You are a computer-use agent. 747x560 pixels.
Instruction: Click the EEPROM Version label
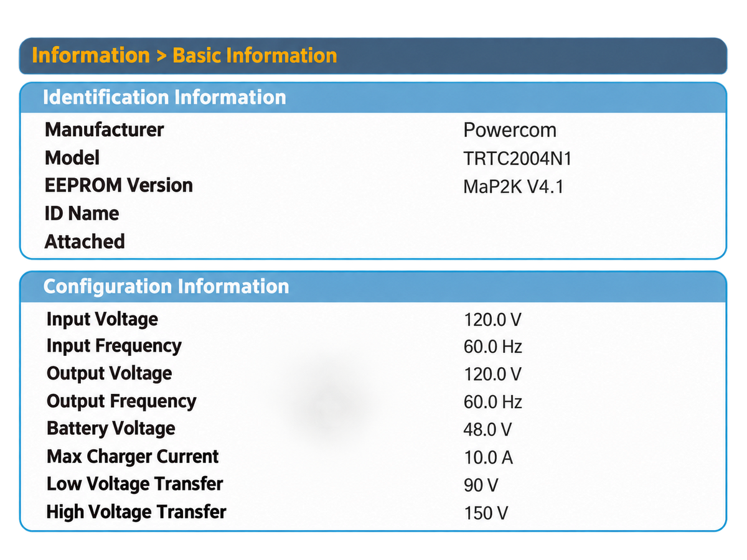(x=119, y=185)
